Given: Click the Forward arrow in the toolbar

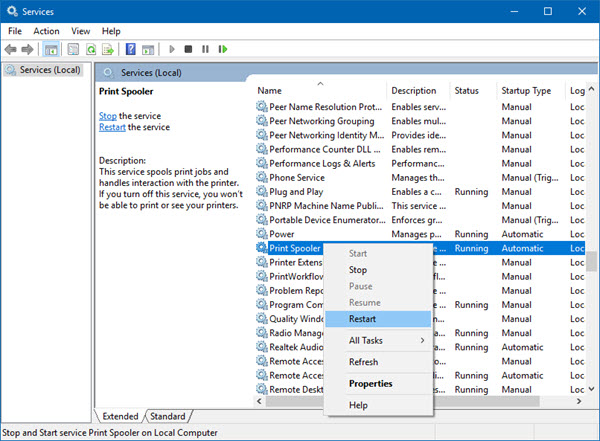Looking at the screenshot, I should point(28,49).
